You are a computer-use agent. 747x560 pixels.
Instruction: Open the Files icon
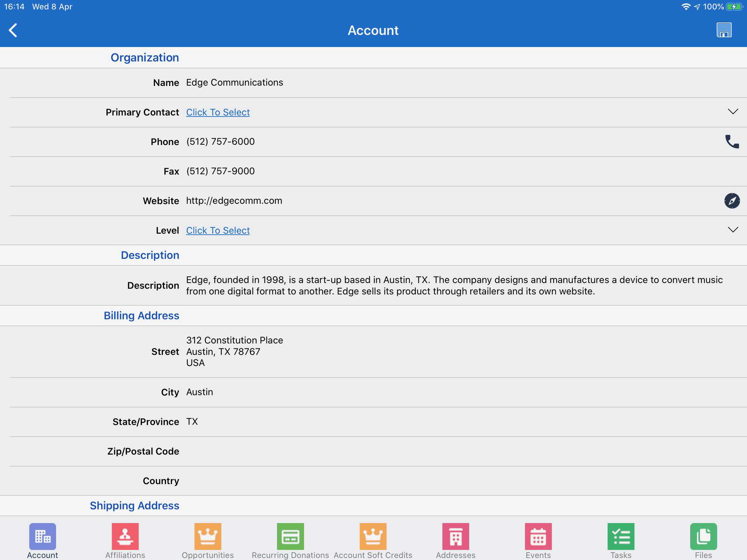point(703,536)
